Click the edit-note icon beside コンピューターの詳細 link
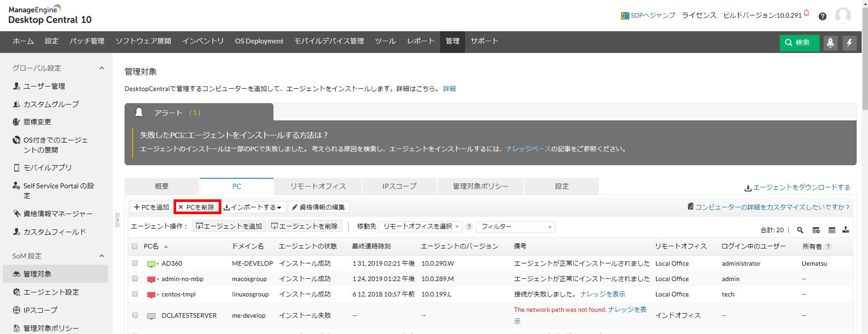 [690, 206]
